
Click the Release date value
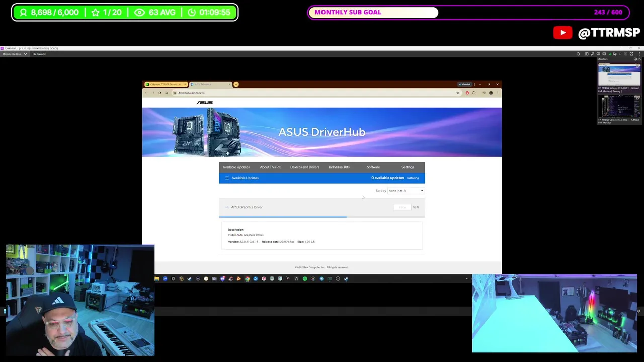[287, 242]
